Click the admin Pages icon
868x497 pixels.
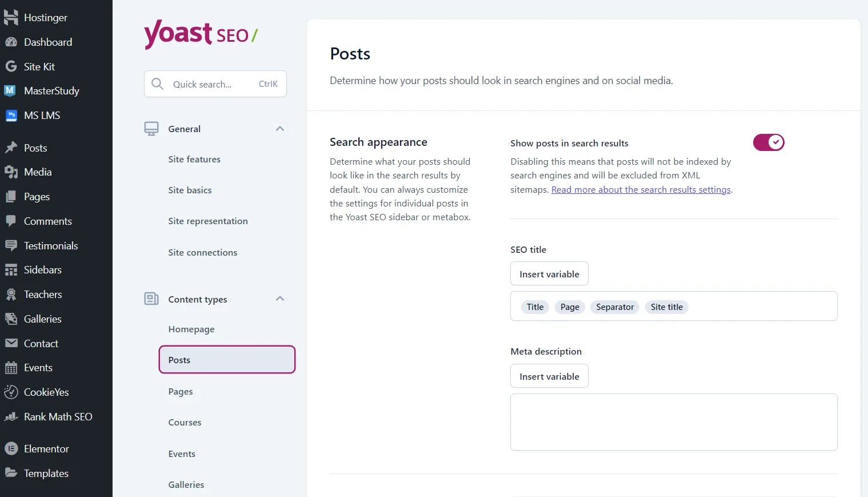(11, 197)
